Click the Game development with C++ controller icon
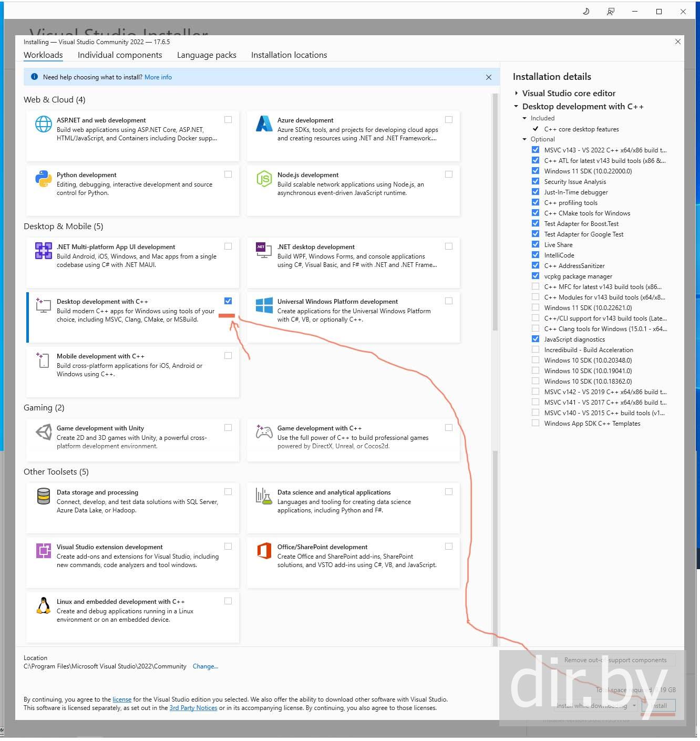Screen dimensions: 700x741 pyautogui.click(x=264, y=432)
